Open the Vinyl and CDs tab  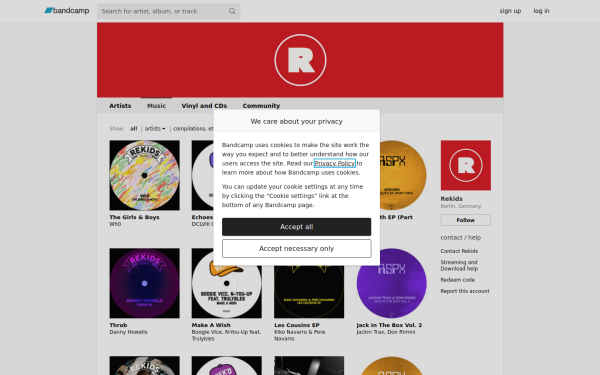click(204, 106)
